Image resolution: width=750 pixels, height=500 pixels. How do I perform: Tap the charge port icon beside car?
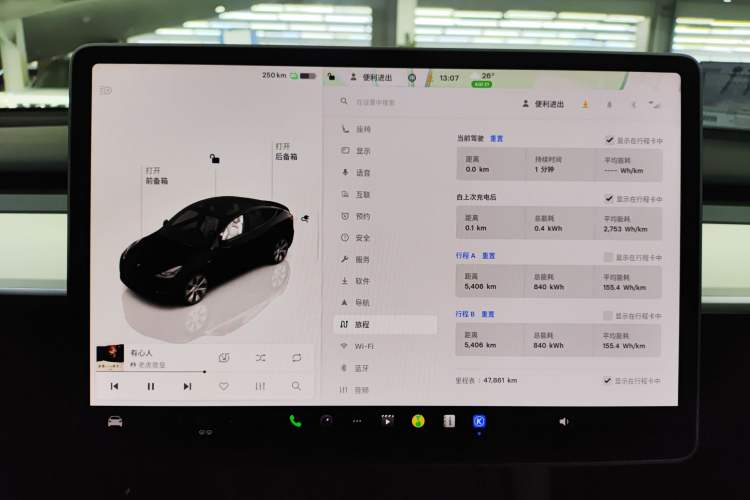point(305,219)
